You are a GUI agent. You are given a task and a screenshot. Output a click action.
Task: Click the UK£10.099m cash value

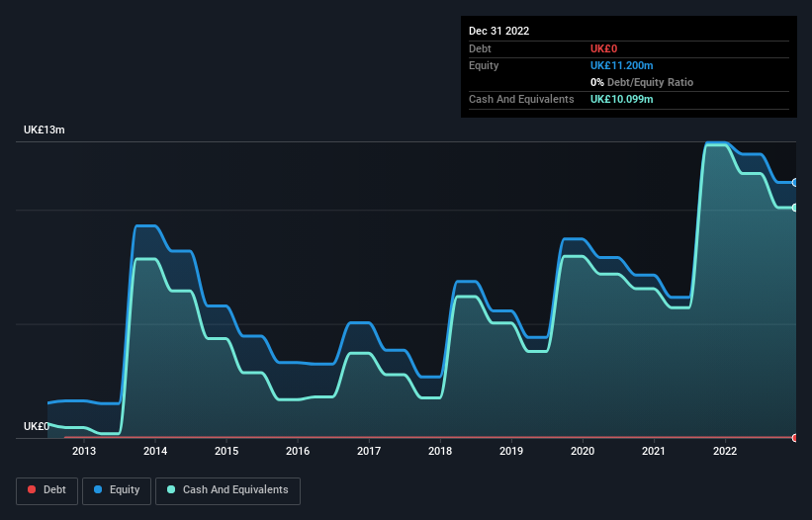pyautogui.click(x=621, y=99)
